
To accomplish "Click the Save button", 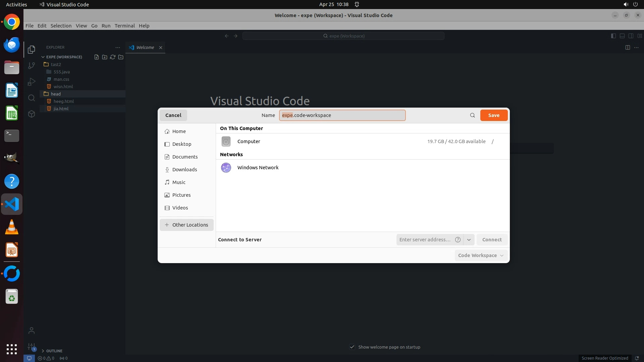I will [x=493, y=115].
